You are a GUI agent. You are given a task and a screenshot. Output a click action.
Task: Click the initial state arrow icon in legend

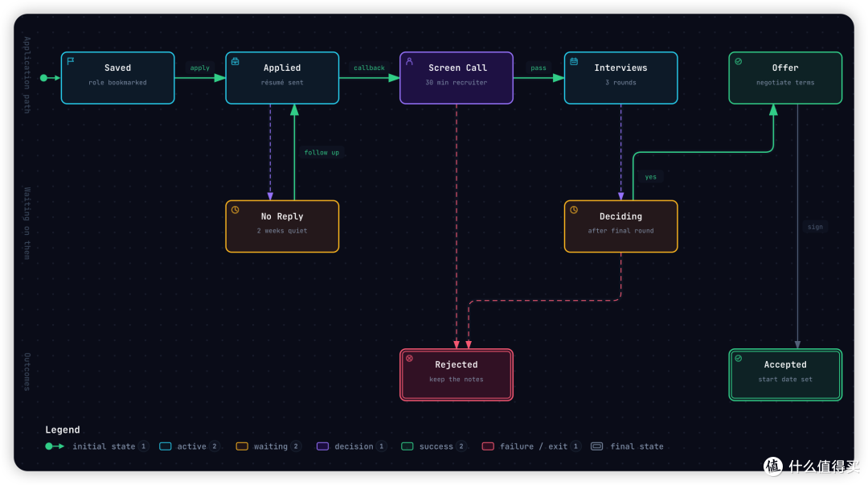coord(55,446)
